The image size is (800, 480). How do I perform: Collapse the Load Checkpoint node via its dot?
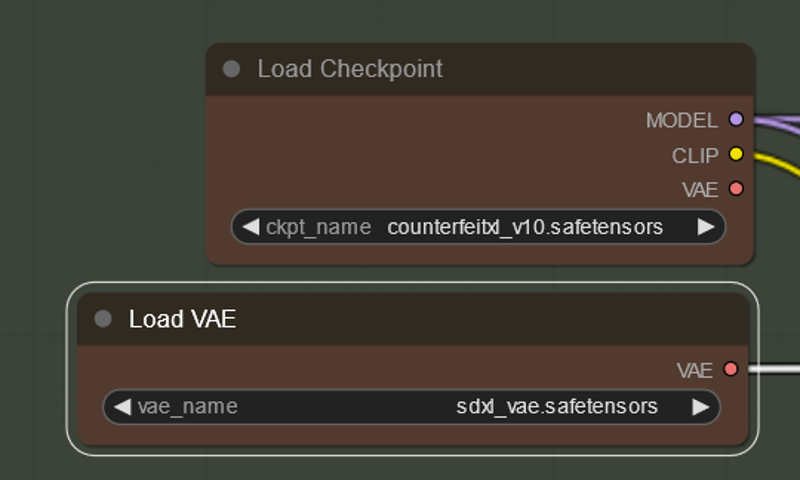pyautogui.click(x=232, y=69)
